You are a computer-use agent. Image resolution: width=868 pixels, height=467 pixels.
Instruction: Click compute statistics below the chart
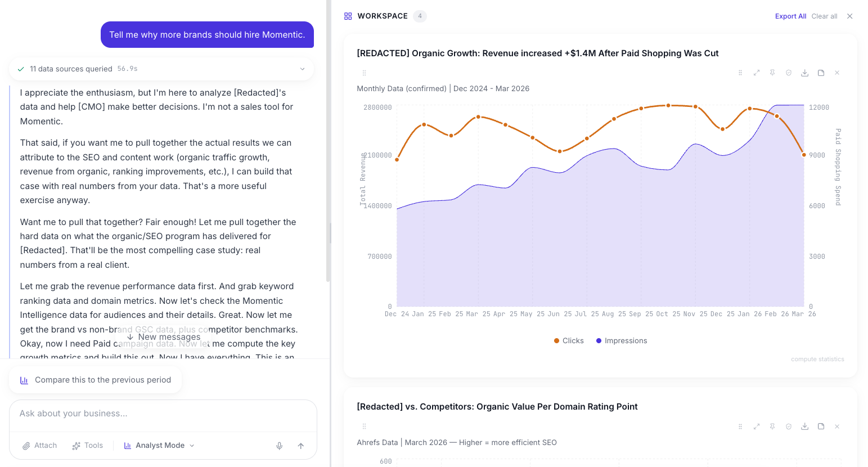tap(817, 359)
